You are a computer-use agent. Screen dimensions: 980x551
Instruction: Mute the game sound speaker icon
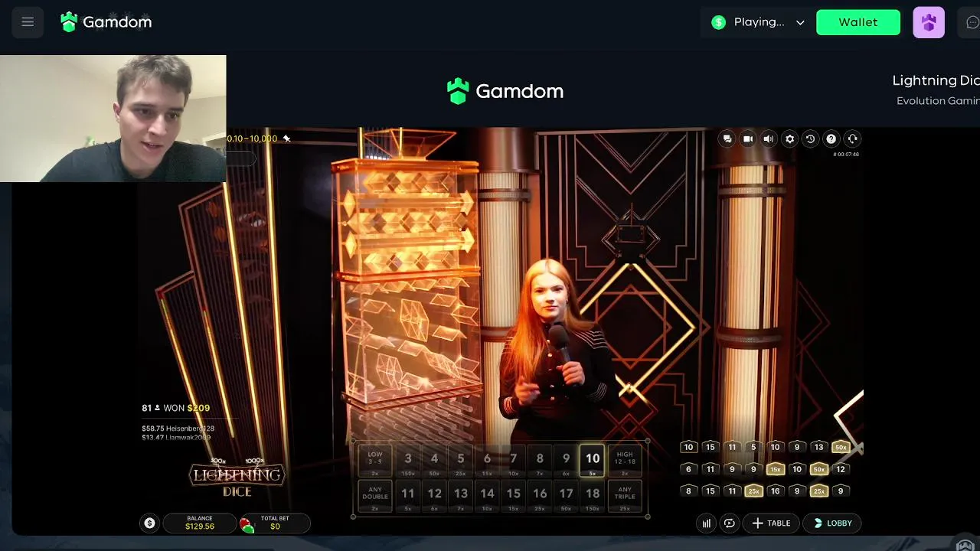769,139
